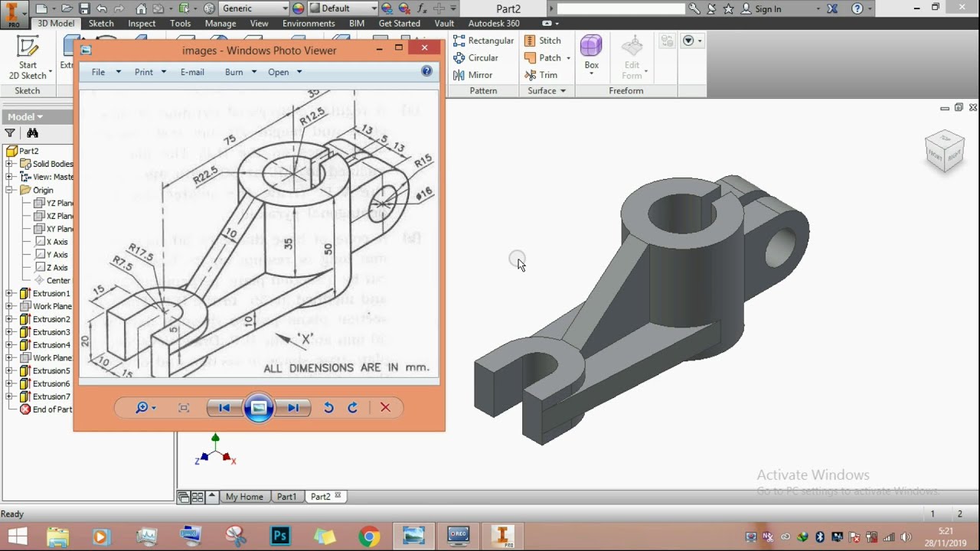Open Windows Start button on taskbar
This screenshot has width=980, height=551.
pyautogui.click(x=17, y=536)
